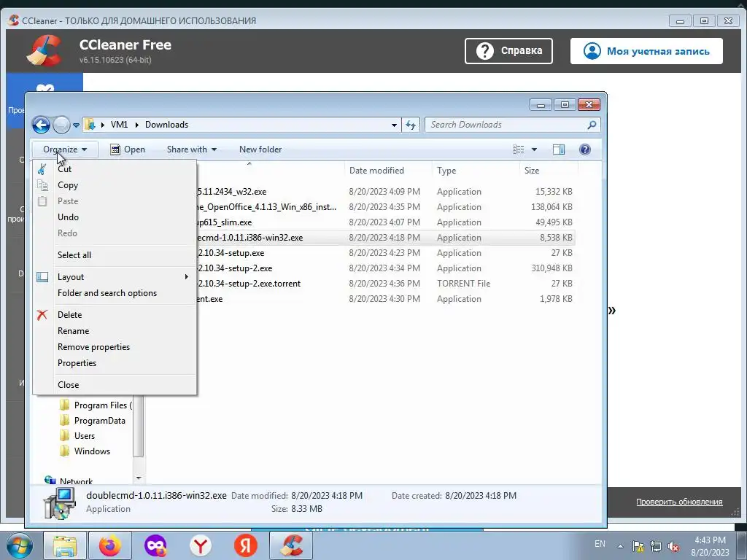The image size is (747, 560).
Task: Open the Я Yandex browser taskbar icon
Action: [x=246, y=545]
